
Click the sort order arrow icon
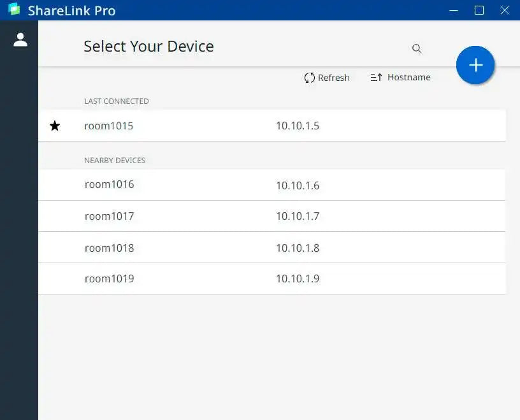(376, 78)
